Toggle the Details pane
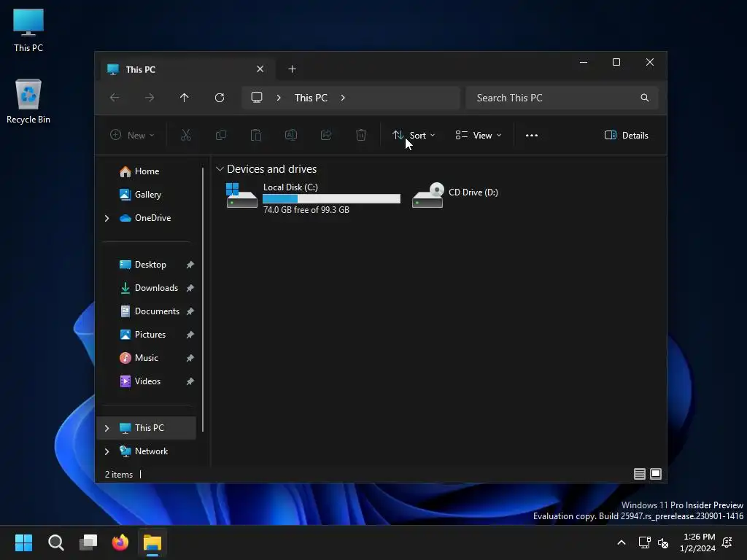Viewport: 747px width, 560px height. [626, 135]
